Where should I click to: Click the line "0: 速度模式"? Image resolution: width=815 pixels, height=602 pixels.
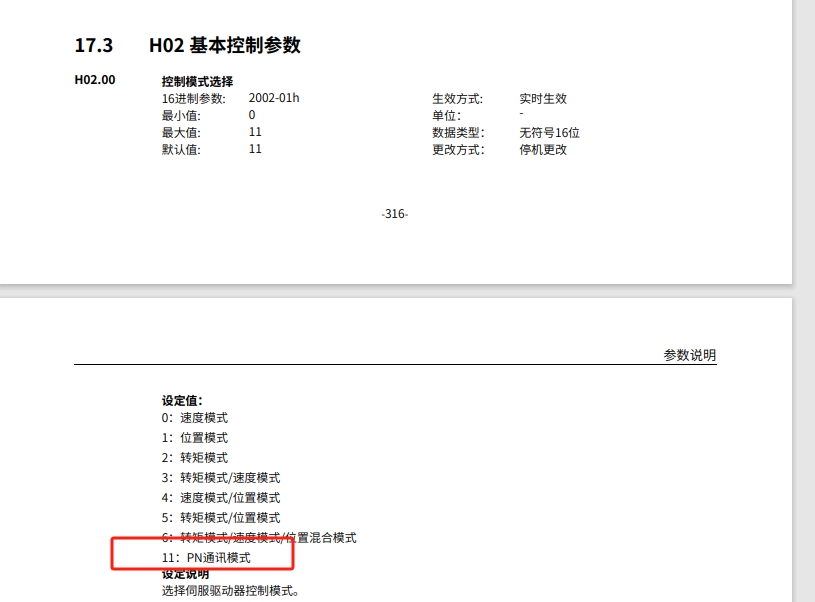tap(195, 418)
